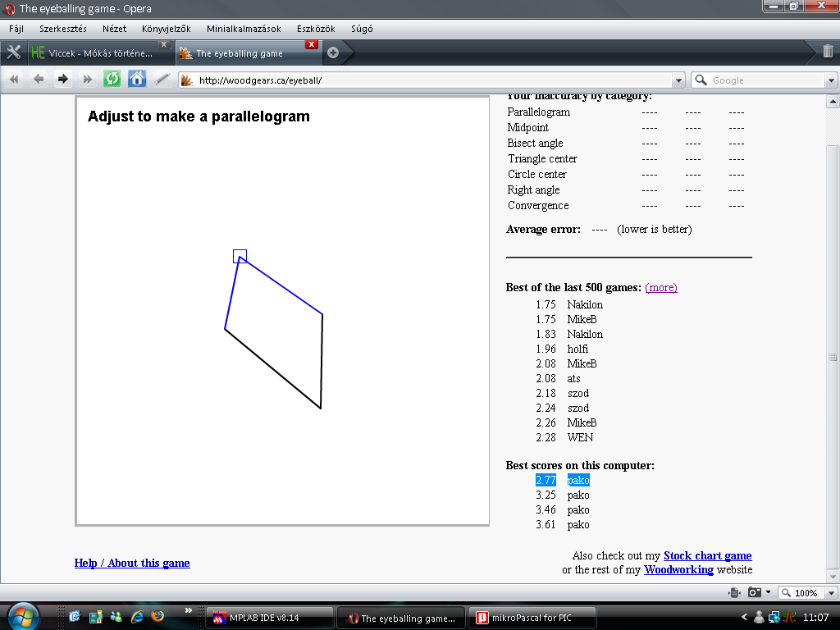The image size is (840, 630).
Task: Open address bar history dropdown
Action: [678, 80]
